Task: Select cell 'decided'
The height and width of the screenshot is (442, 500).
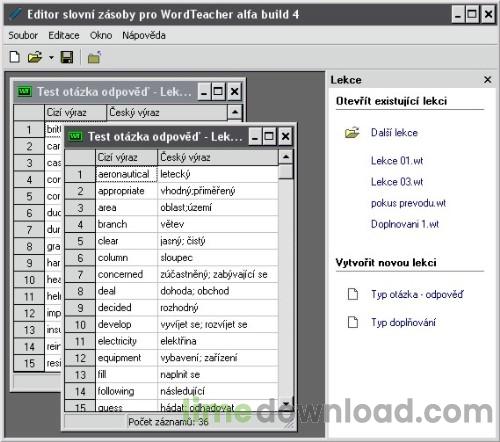Action: [126, 308]
